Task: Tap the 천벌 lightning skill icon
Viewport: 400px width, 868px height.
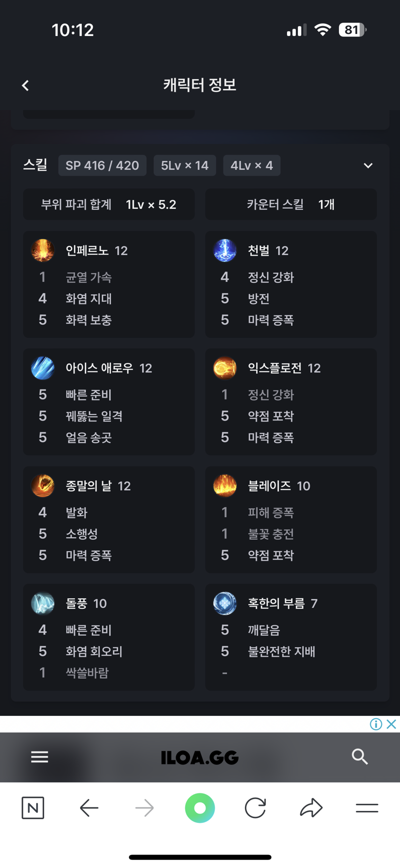Action: (225, 250)
